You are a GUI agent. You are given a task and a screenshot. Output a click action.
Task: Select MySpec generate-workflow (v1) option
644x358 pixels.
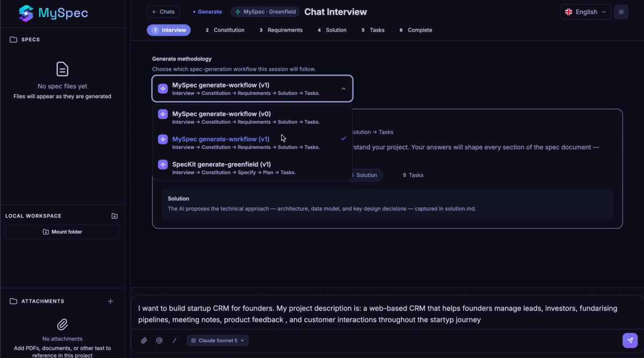point(252,143)
